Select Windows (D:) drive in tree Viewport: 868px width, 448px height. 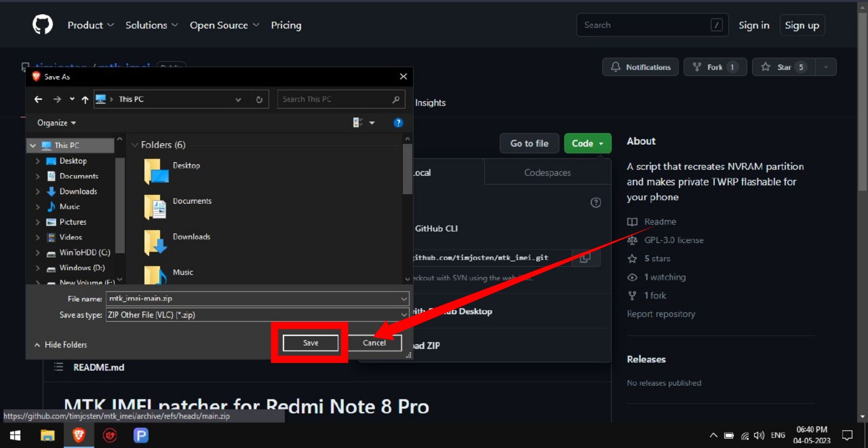[82, 267]
